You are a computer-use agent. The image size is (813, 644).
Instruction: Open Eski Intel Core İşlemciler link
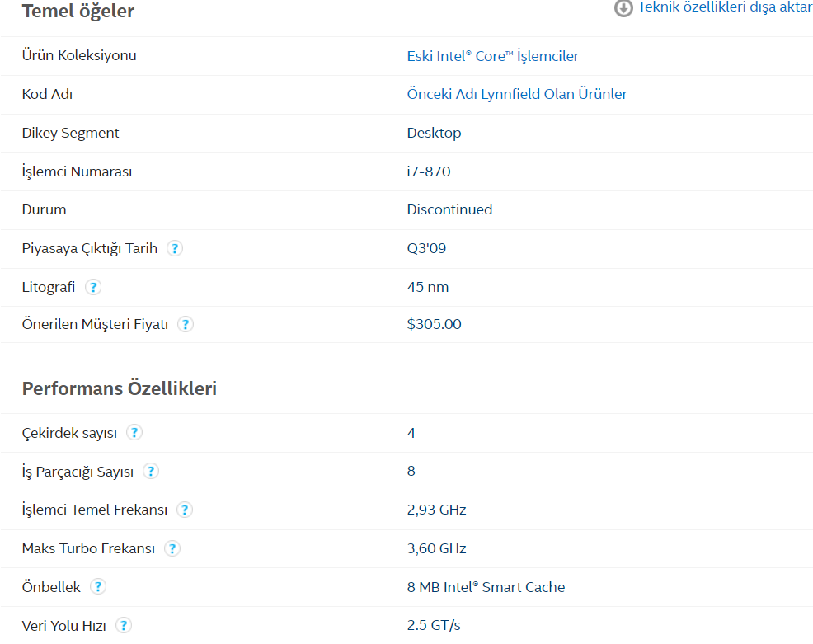click(x=492, y=55)
